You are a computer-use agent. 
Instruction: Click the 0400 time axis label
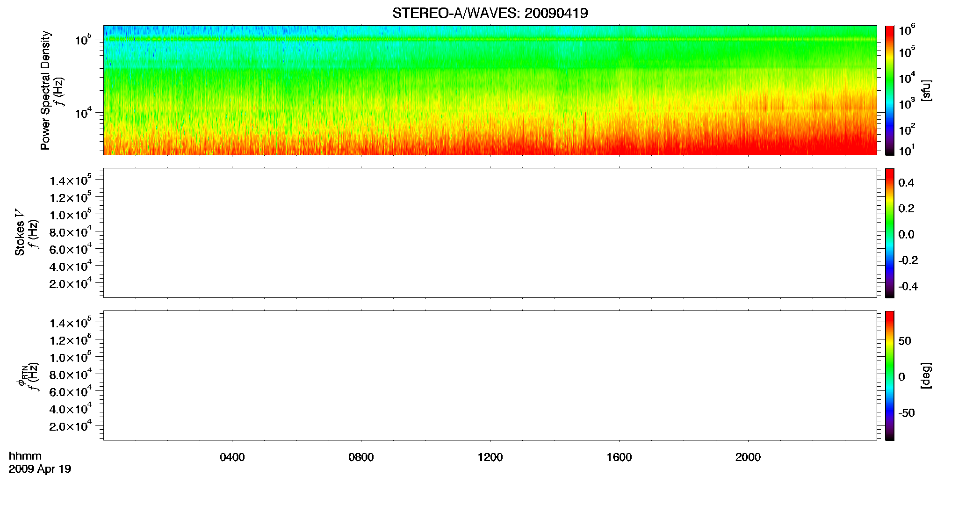coord(232,457)
